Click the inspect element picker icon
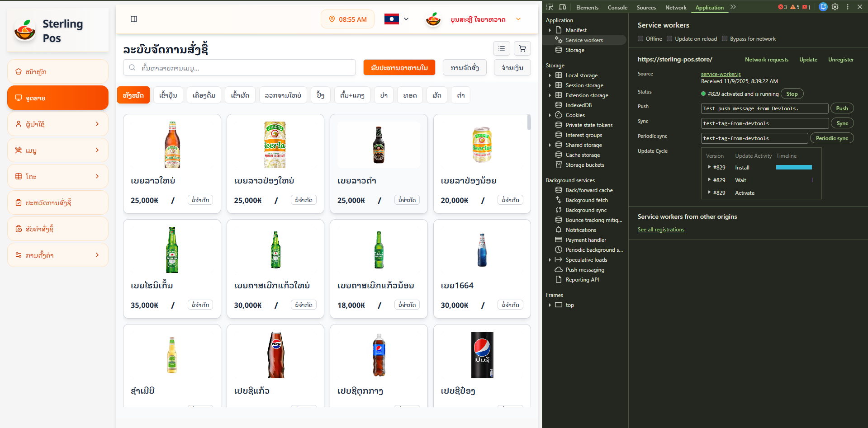Screen dimensions: 868x428 coord(550,7)
